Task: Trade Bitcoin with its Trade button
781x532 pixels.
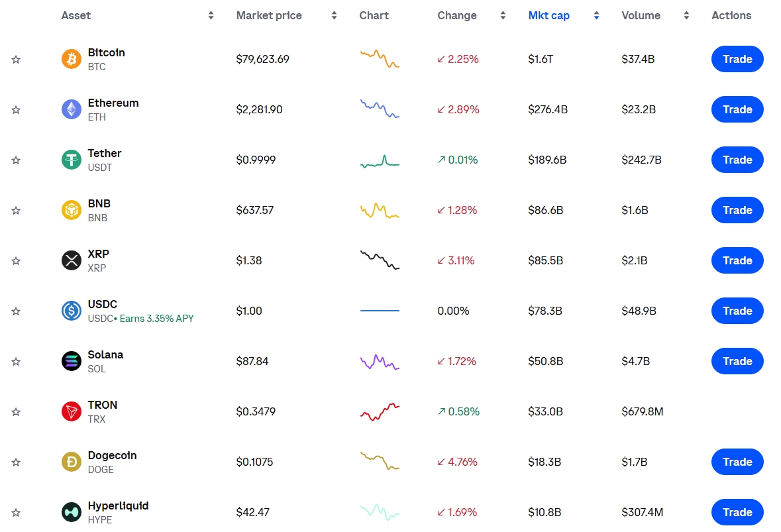Action: (x=737, y=59)
